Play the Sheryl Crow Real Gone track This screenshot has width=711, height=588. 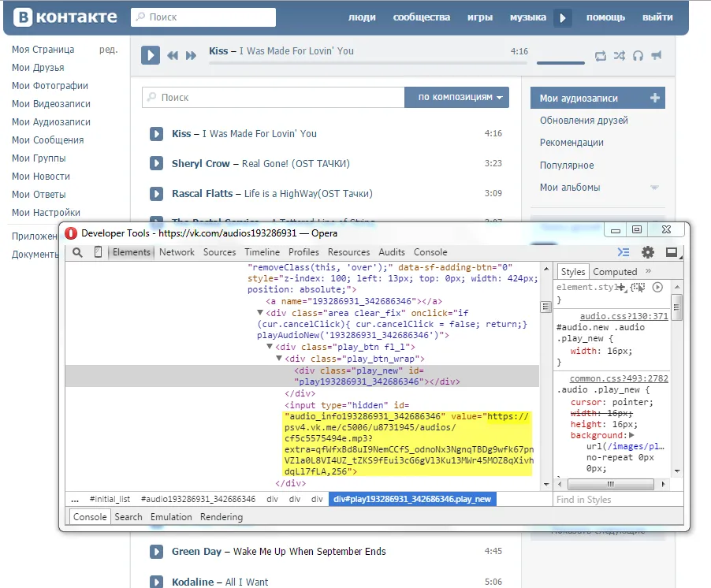pyautogui.click(x=157, y=164)
